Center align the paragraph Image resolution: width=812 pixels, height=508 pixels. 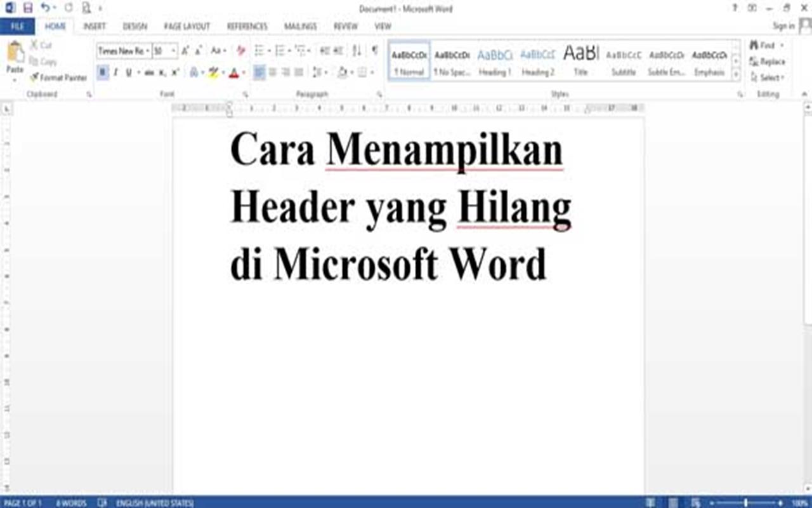(273, 72)
